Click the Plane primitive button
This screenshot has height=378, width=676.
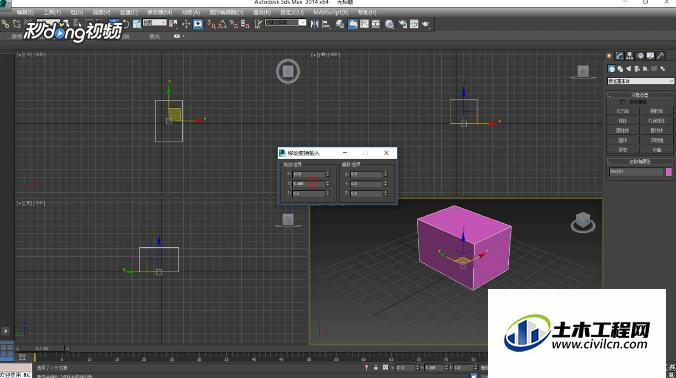[656, 150]
